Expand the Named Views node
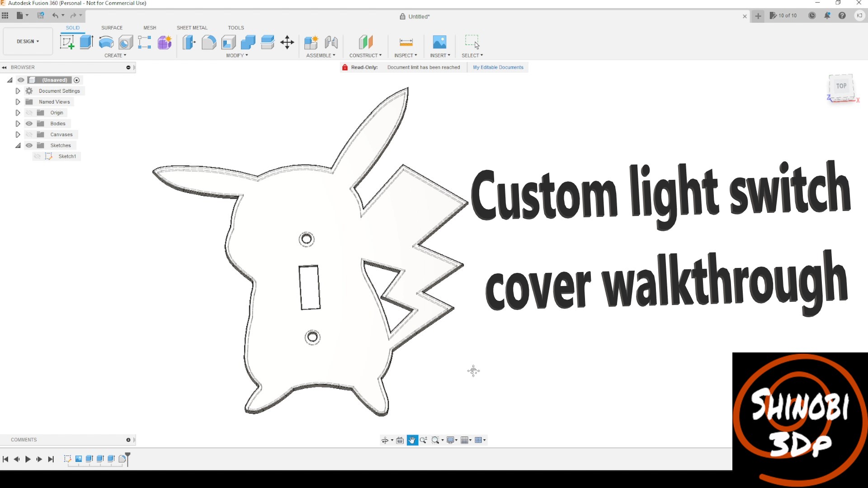The width and height of the screenshot is (868, 488). click(x=18, y=102)
